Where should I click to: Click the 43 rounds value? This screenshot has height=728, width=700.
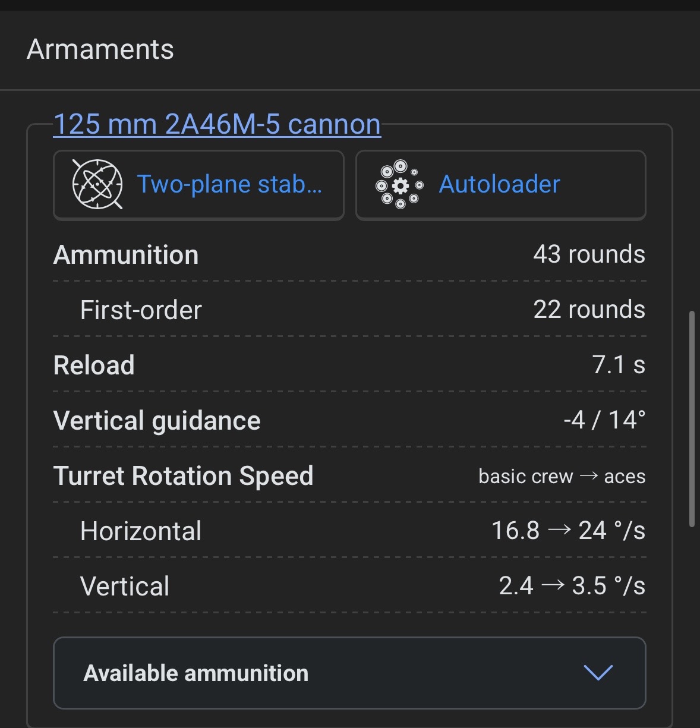[589, 254]
